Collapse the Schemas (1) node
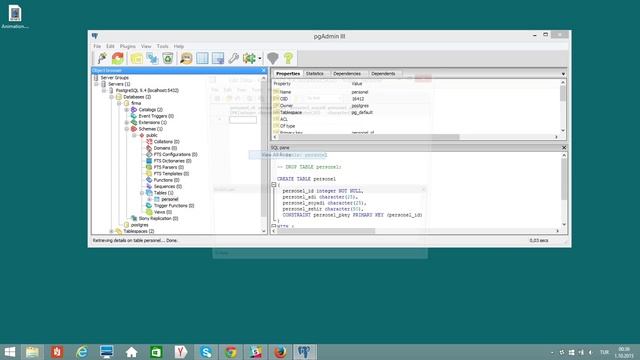Viewport: 640px width, 360px height. [127, 129]
